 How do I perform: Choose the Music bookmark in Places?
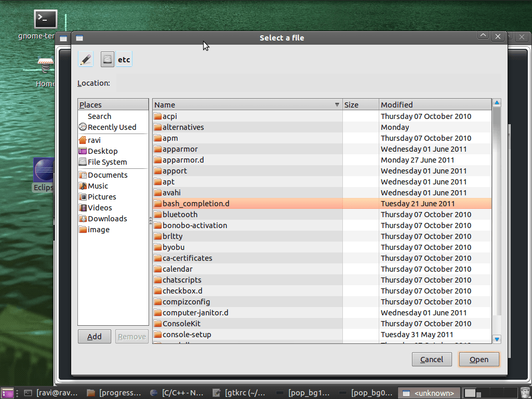tap(98, 186)
